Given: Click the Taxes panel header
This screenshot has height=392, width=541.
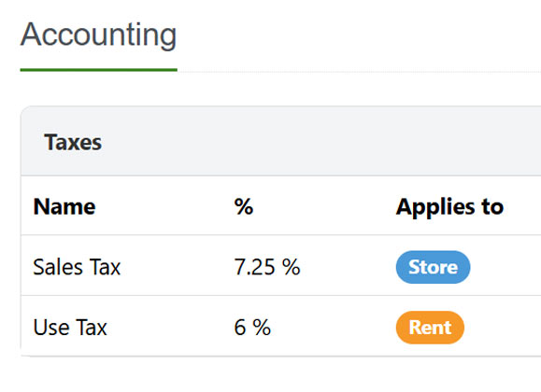Looking at the screenshot, I should coord(281,141).
